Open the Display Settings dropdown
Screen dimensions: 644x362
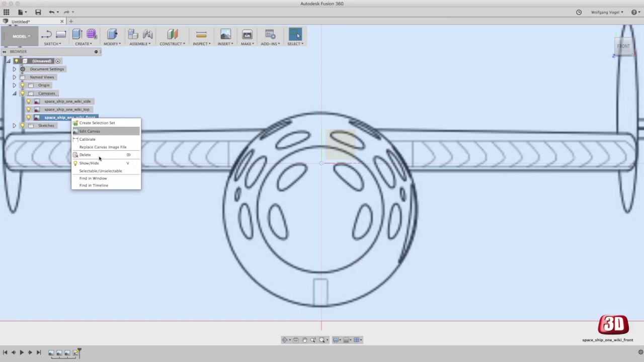click(x=337, y=340)
